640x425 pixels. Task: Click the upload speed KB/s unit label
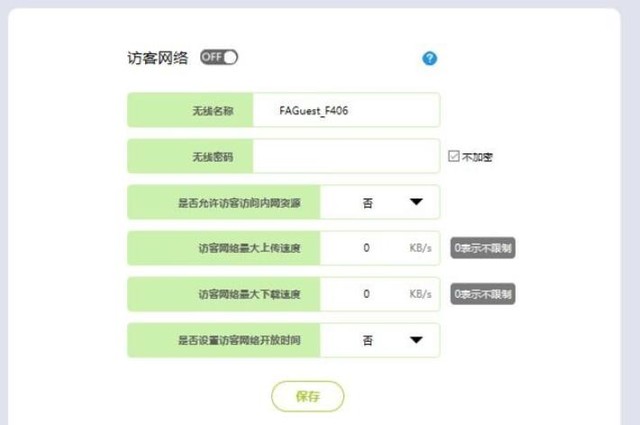[420, 248]
